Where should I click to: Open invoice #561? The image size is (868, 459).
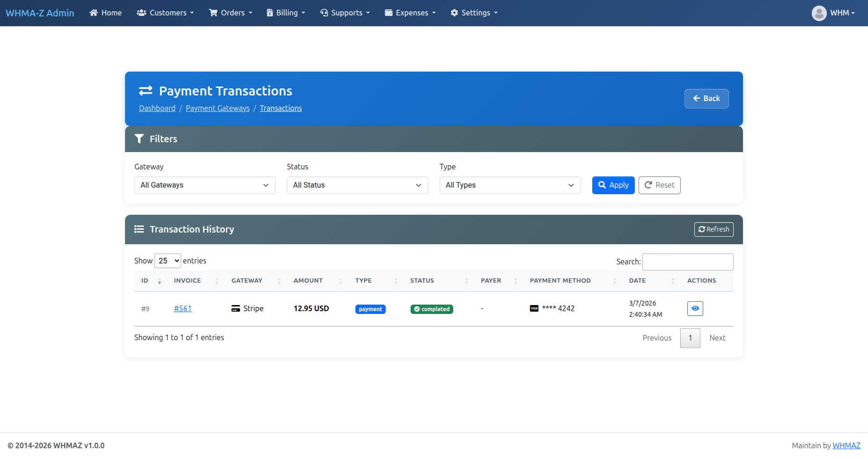coord(183,308)
